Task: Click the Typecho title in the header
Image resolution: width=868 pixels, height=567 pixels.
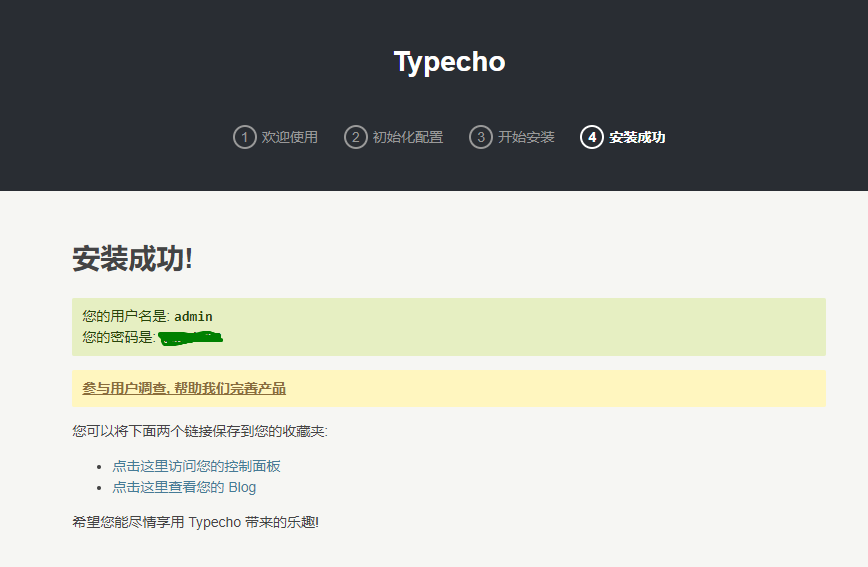Action: pyautogui.click(x=449, y=62)
